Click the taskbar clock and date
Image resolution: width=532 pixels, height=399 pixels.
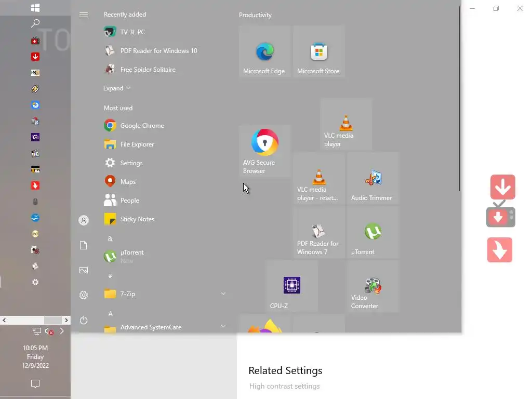pos(35,356)
